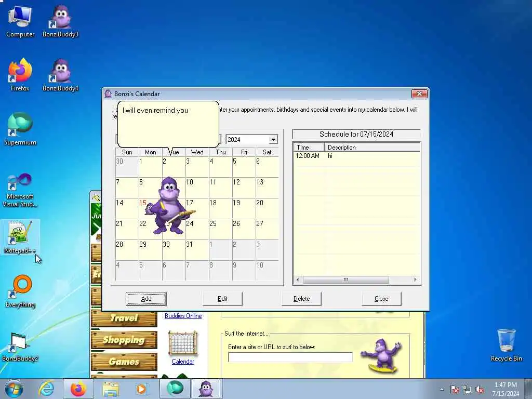Click the Close button in Bonzi's Calendar

click(x=381, y=299)
